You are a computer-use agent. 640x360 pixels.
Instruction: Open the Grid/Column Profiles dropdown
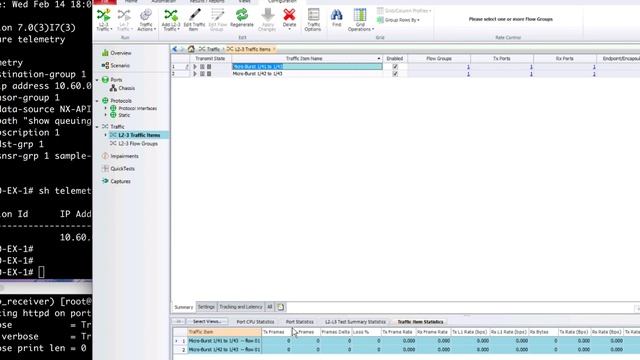pos(404,11)
